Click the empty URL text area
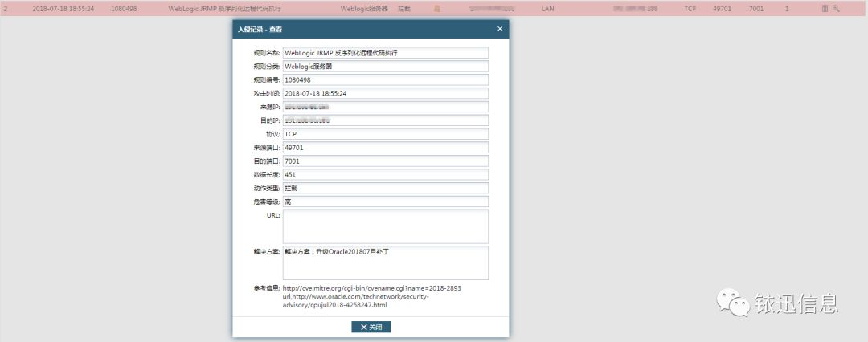Image resolution: width=868 pixels, height=342 pixels. [x=385, y=226]
